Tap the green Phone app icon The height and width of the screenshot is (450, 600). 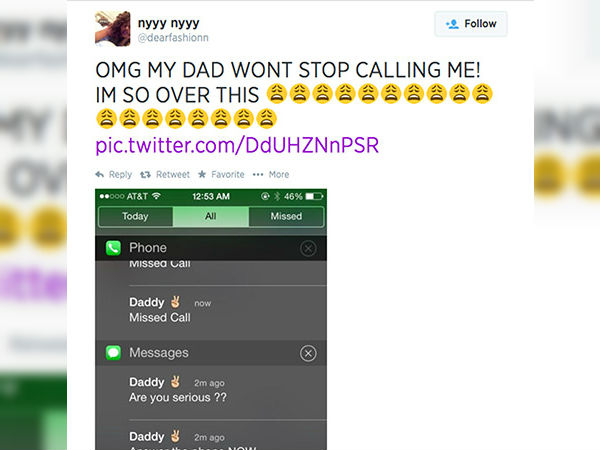coord(113,248)
